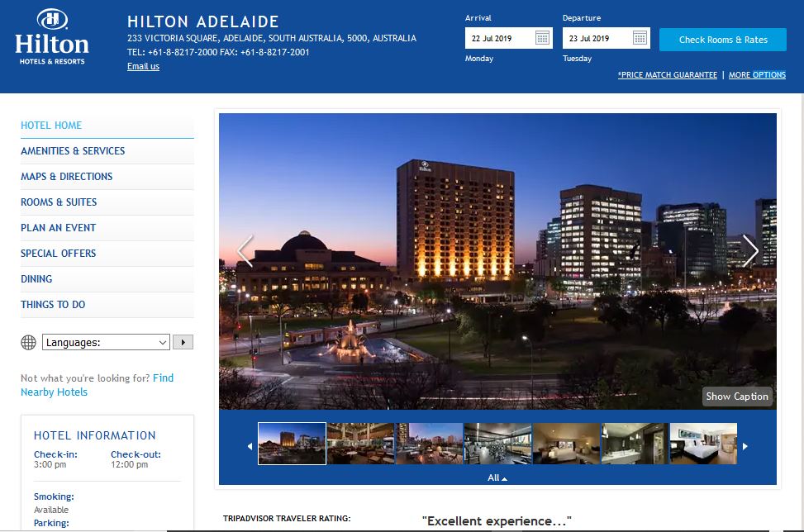The image size is (804, 532).
Task: Click the Tuesday label under Departure
Action: tap(577, 59)
